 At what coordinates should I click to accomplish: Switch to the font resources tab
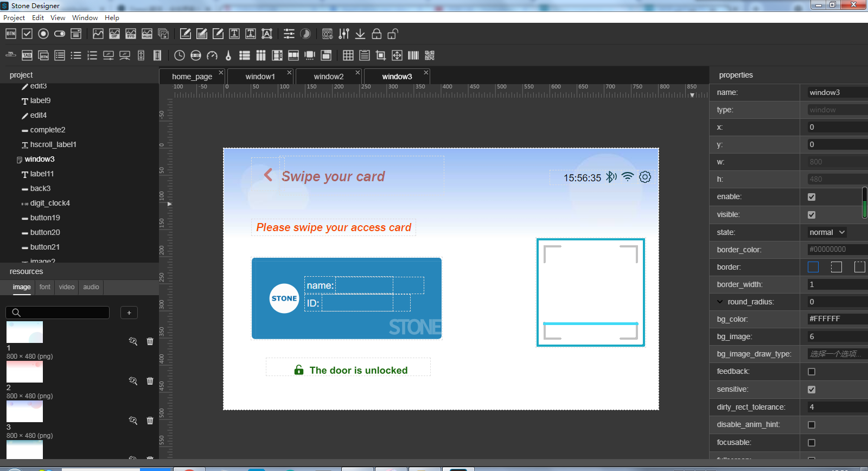pyautogui.click(x=45, y=287)
